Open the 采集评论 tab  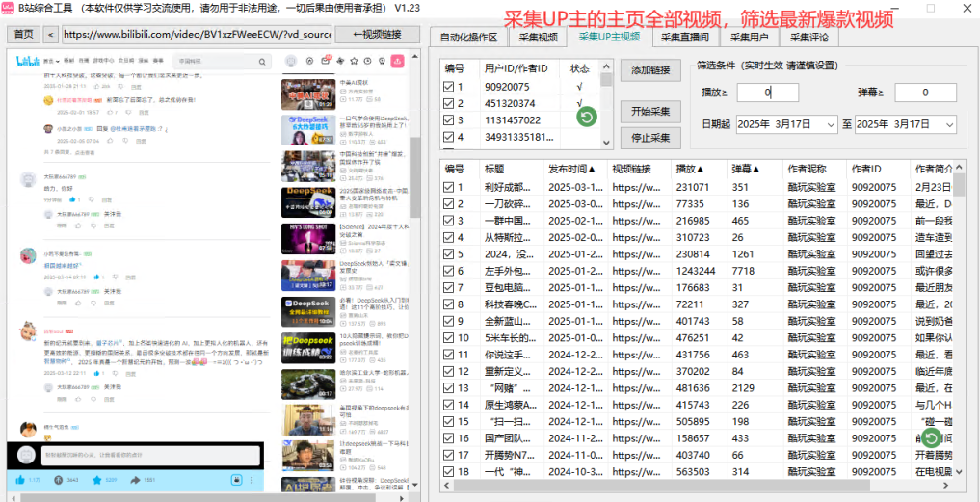[809, 37]
